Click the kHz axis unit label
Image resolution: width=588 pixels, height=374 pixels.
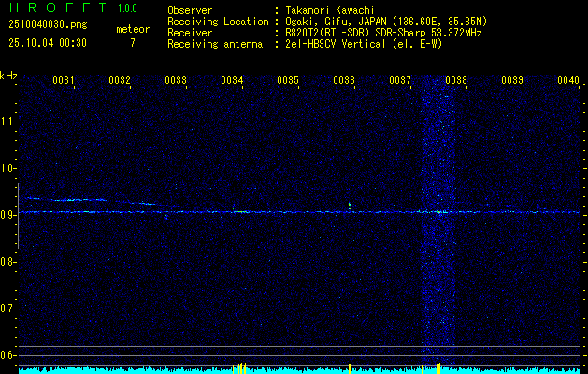pyautogui.click(x=8, y=76)
